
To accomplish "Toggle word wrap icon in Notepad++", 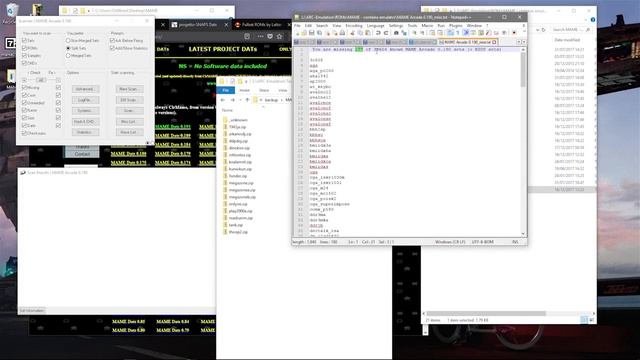I will point(451,33).
